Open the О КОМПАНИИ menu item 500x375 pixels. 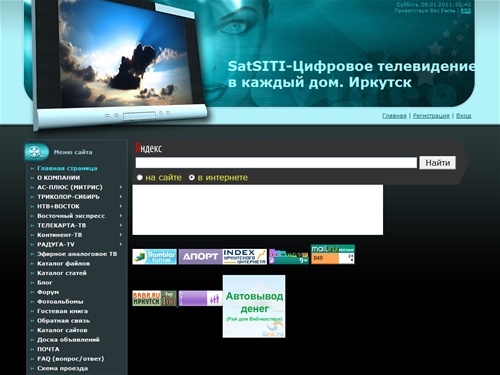tap(58, 178)
